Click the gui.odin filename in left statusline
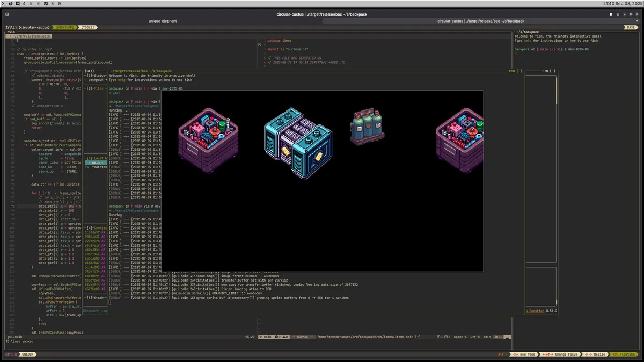 click(14, 337)
